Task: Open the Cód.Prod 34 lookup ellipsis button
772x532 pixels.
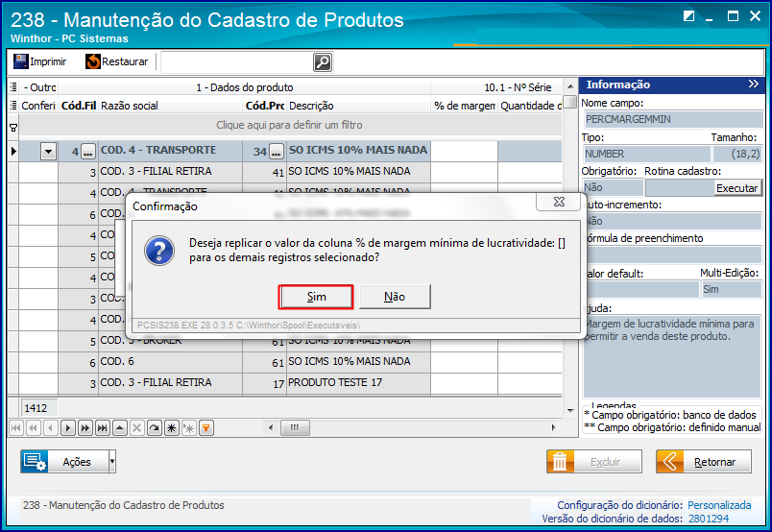Action: point(277,153)
